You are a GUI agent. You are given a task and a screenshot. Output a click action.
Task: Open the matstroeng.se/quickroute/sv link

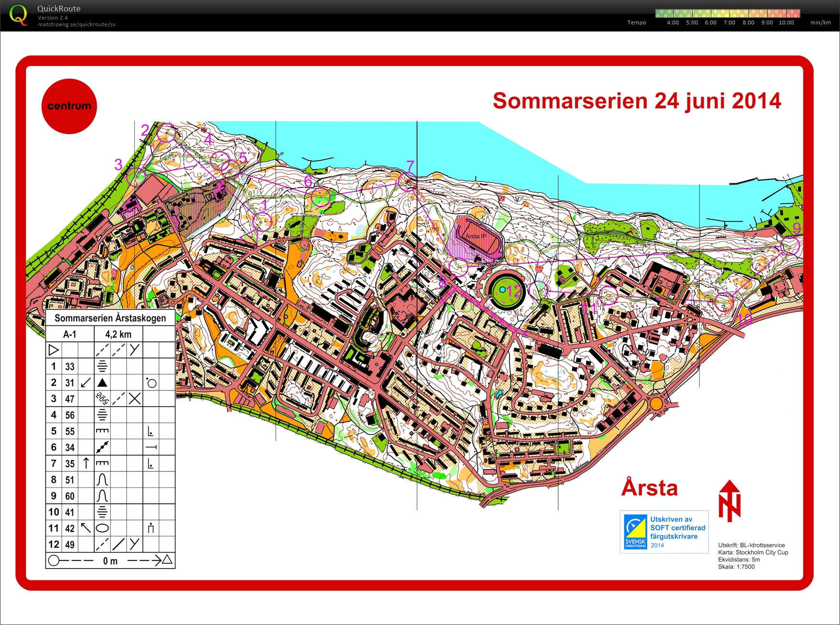[77, 24]
